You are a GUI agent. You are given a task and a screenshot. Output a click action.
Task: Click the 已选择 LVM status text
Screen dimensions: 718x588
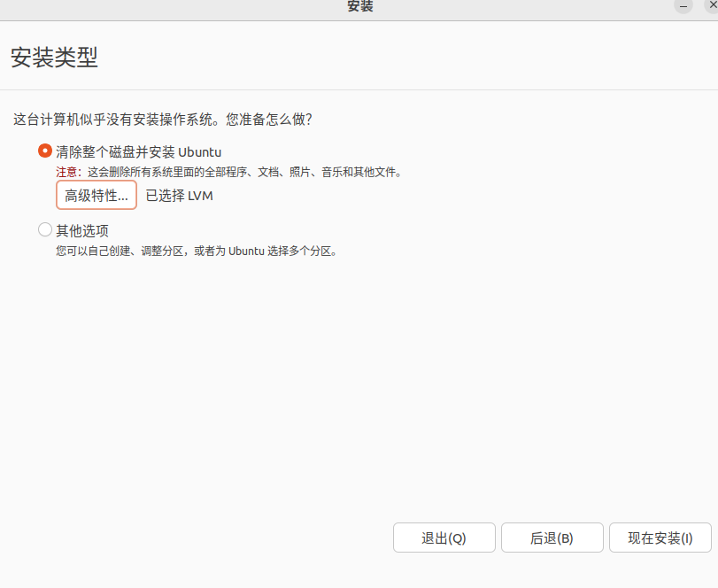click(x=180, y=196)
